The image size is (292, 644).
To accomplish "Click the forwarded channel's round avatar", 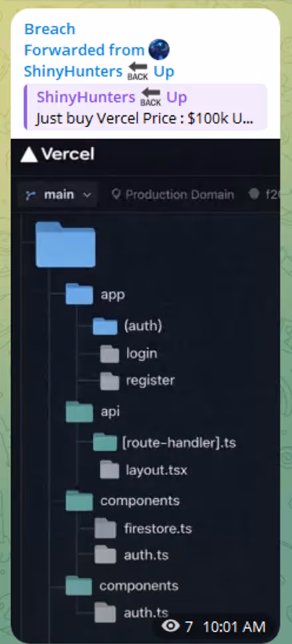I will [x=159, y=50].
